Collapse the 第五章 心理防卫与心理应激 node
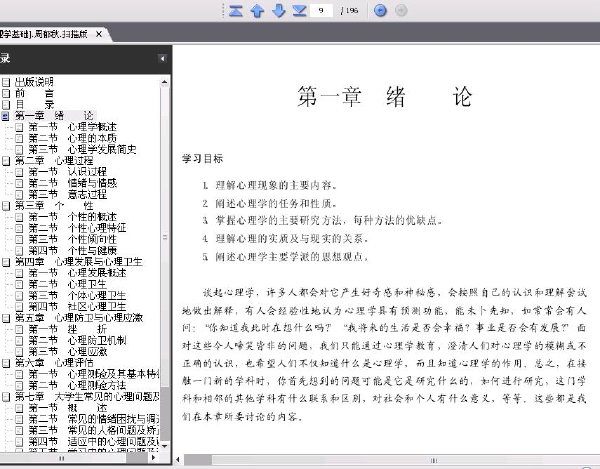 pyautogui.click(x=6, y=318)
